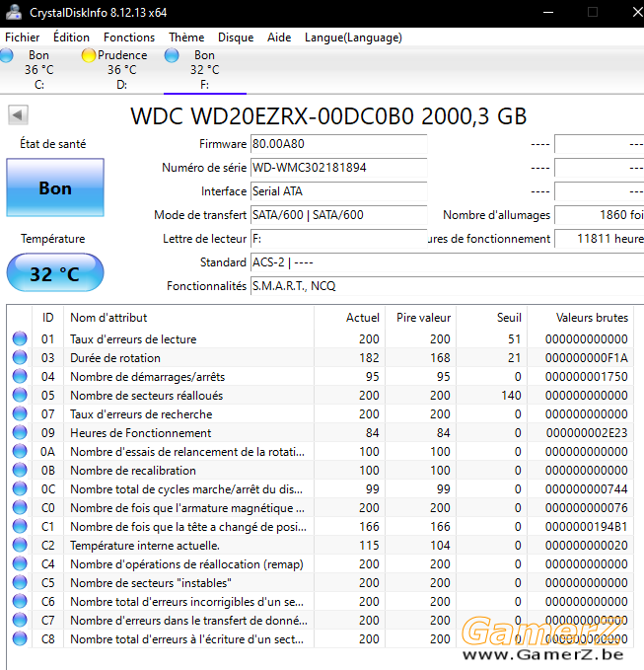Click status dot for attribute 0A
644x670 pixels.
point(20,451)
